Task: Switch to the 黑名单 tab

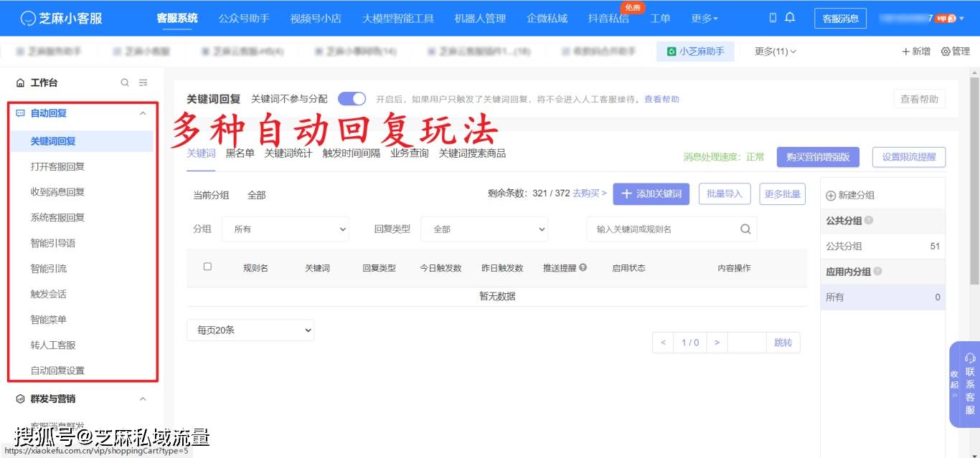Action: [240, 153]
